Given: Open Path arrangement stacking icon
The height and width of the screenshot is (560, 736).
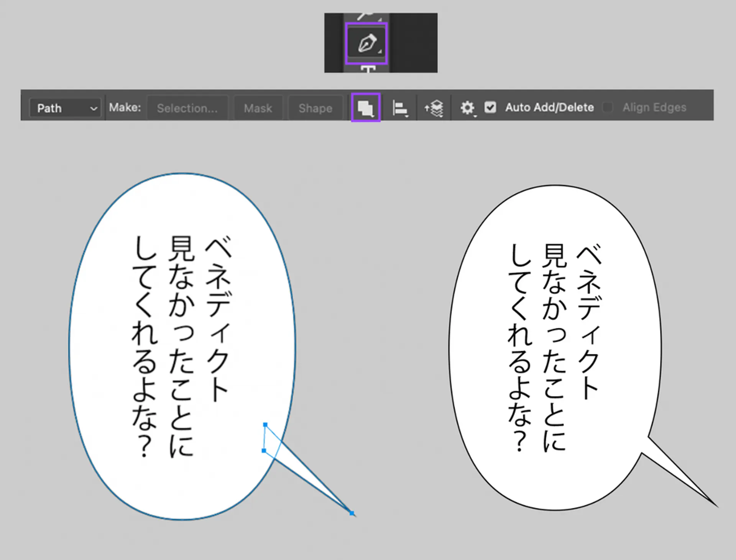Looking at the screenshot, I should point(434,108).
